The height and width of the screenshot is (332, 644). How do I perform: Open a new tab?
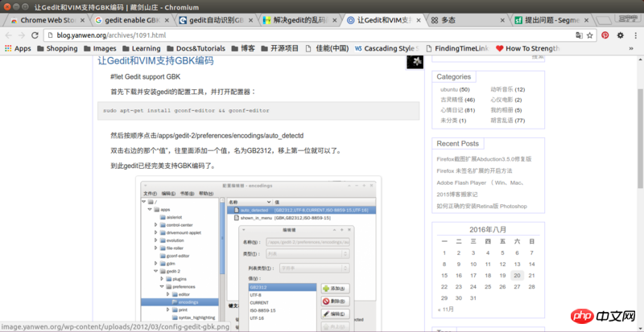click(603, 20)
